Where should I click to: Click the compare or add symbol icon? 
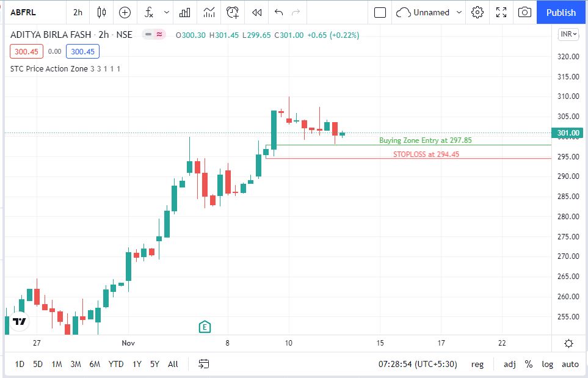(x=125, y=12)
